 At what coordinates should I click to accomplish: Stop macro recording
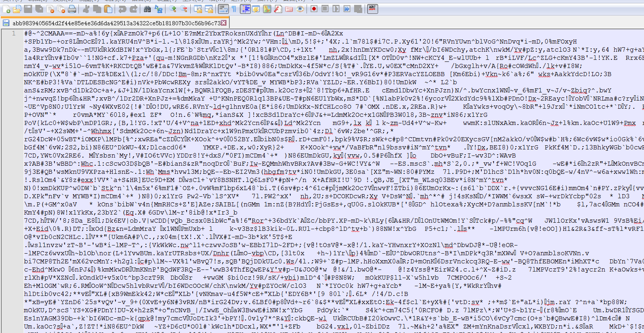325,9
